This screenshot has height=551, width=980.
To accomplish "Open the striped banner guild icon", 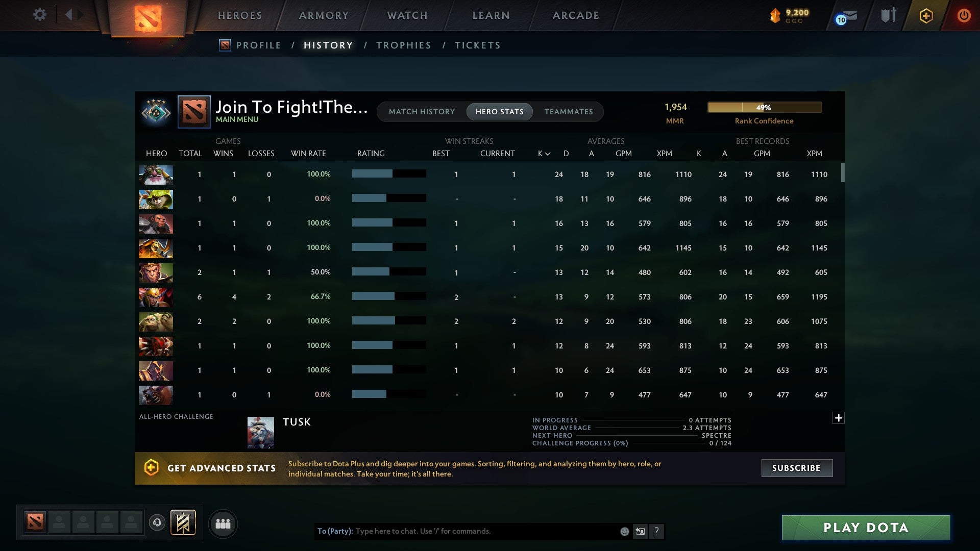I will pos(183,522).
